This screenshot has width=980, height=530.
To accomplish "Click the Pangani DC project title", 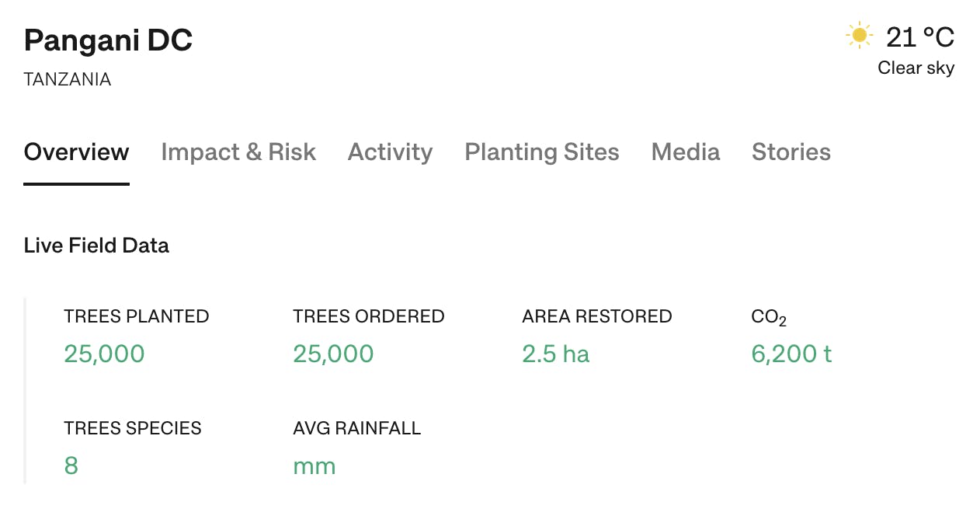I will (x=108, y=40).
